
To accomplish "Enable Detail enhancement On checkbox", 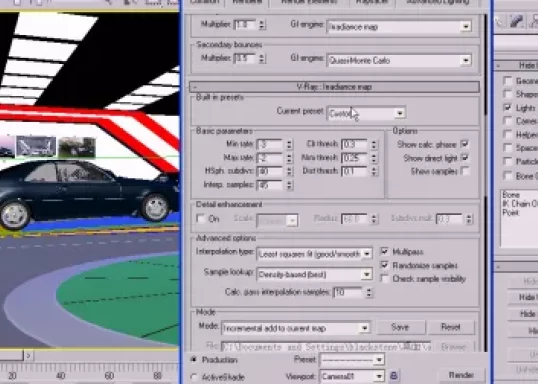I will pyautogui.click(x=201, y=219).
